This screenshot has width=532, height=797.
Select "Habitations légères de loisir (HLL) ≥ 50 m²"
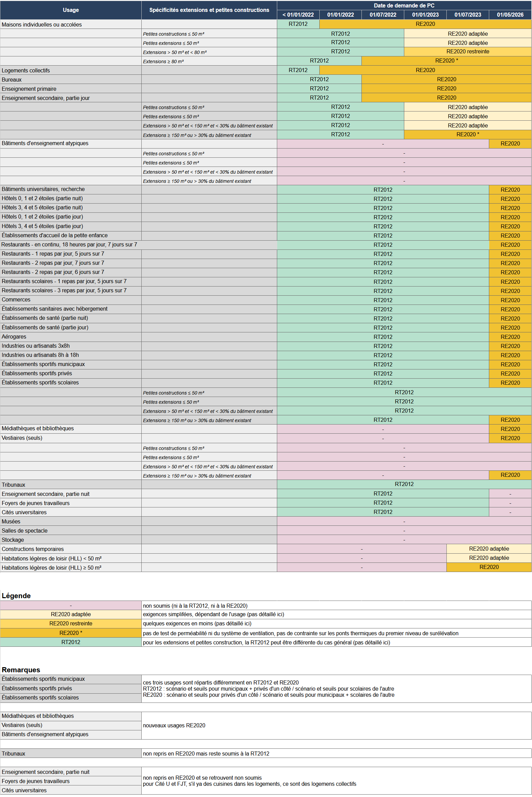(71, 568)
